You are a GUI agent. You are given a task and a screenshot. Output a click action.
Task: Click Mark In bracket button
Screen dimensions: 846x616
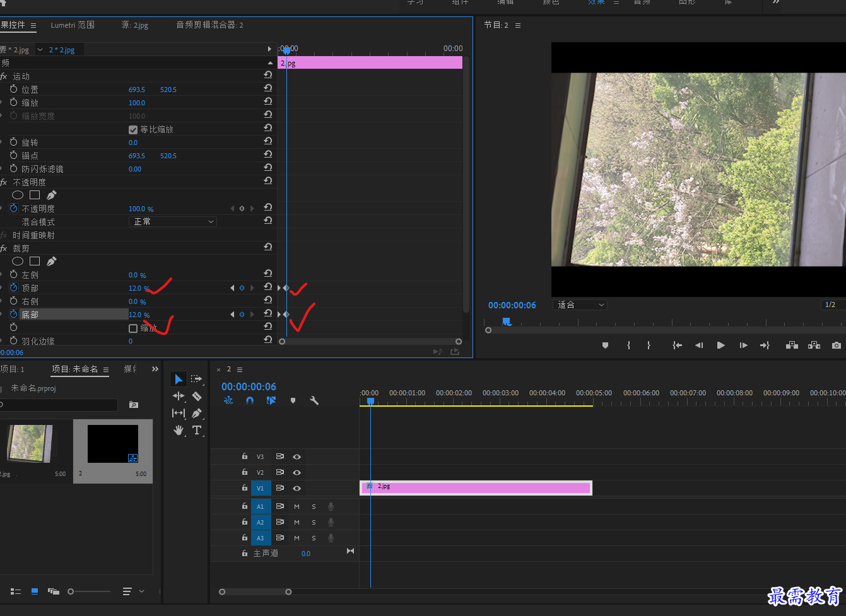pyautogui.click(x=628, y=345)
